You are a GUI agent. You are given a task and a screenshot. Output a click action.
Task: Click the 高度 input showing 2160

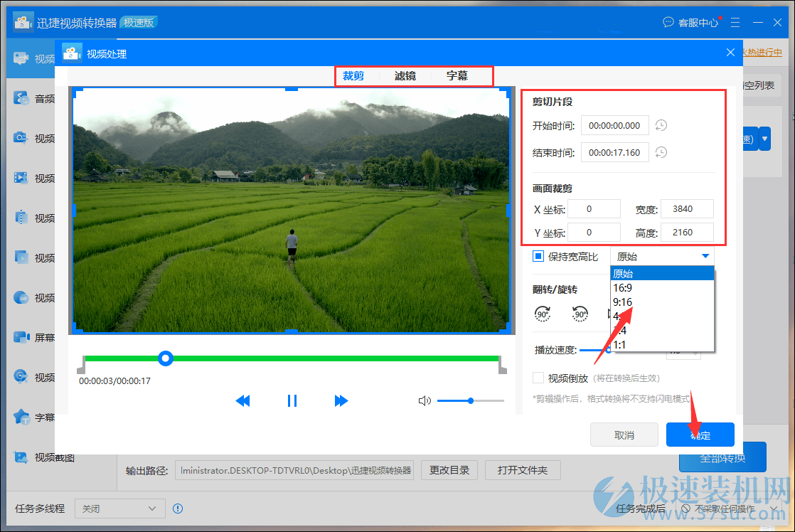pyautogui.click(x=687, y=233)
